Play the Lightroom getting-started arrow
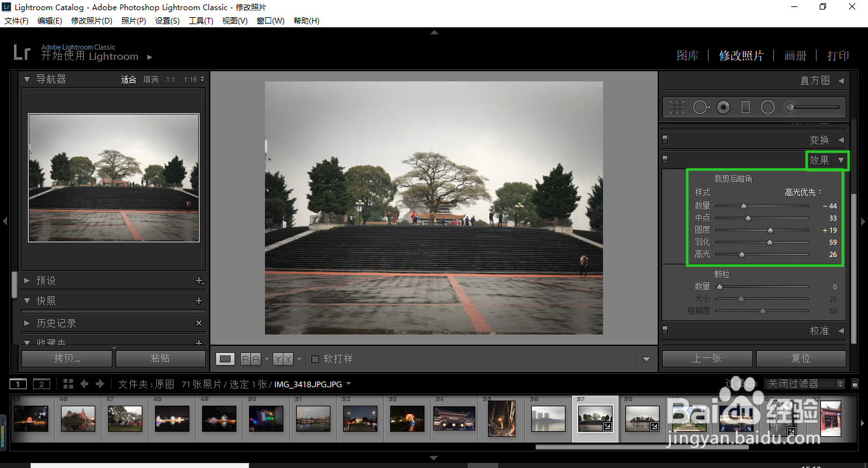868x468 pixels. 150,57
